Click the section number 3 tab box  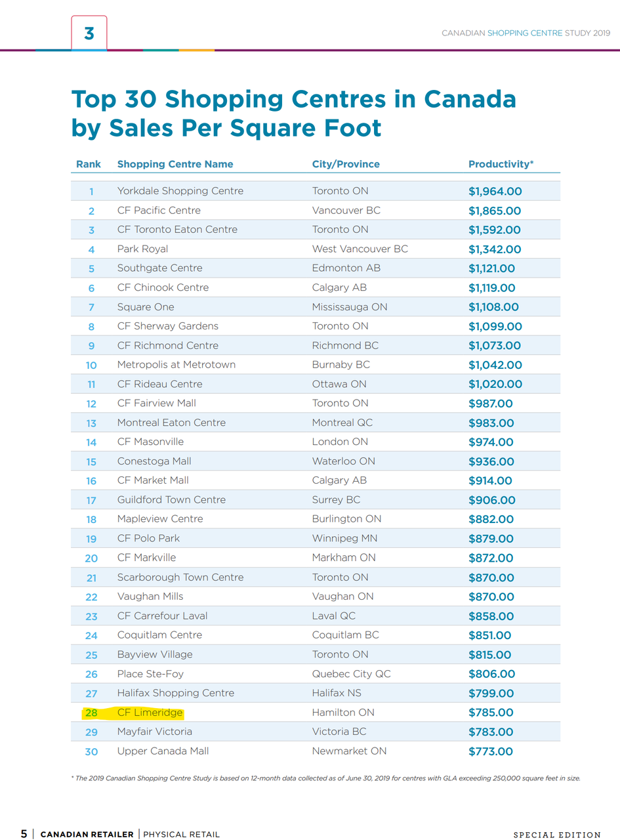[89, 33]
